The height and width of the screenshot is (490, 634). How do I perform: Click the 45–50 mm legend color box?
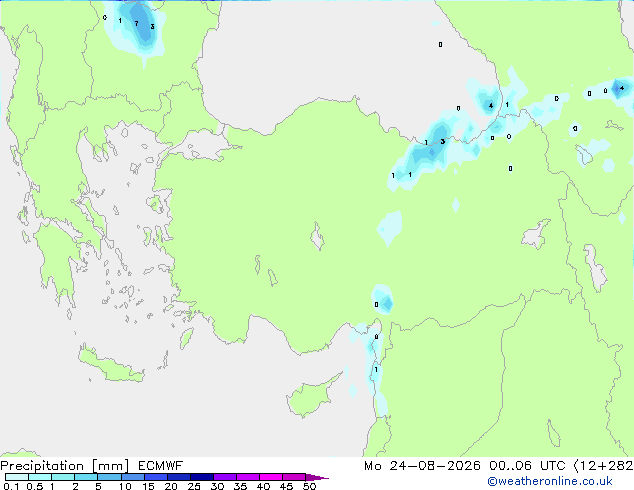tap(294, 477)
